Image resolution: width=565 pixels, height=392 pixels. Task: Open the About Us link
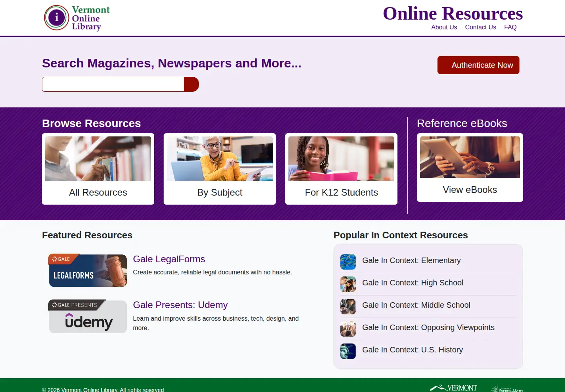(x=444, y=27)
